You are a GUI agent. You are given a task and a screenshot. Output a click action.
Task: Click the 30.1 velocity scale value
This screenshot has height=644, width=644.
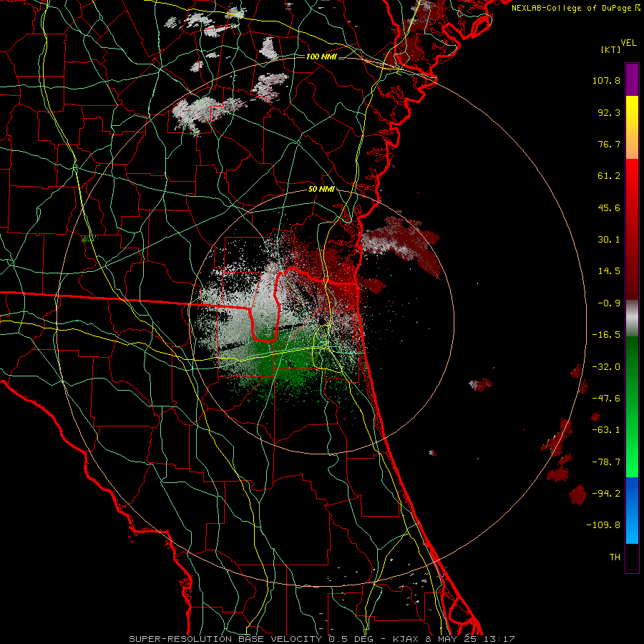pos(609,240)
